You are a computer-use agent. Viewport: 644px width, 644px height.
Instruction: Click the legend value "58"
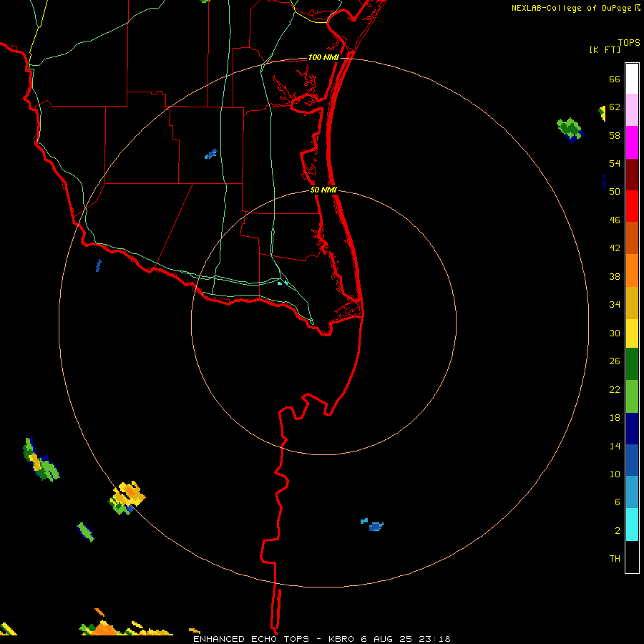pos(615,135)
